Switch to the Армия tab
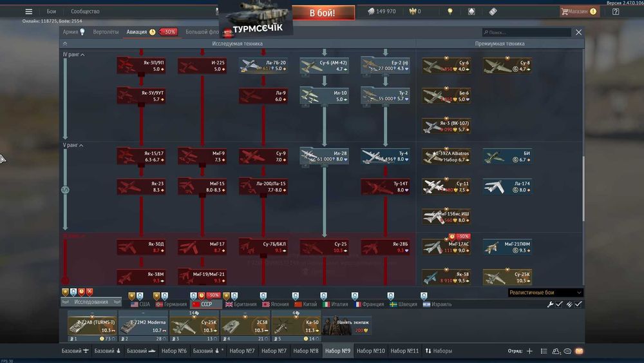The image size is (644, 363). (x=74, y=32)
